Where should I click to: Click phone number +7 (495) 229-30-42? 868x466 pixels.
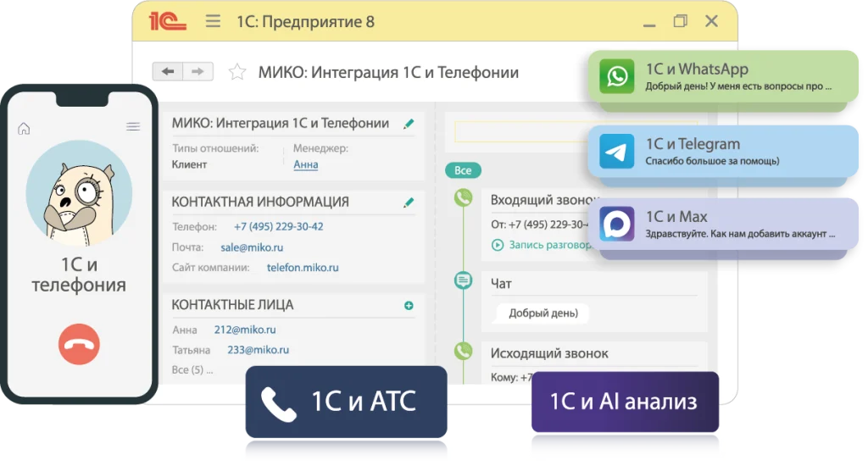(x=278, y=227)
